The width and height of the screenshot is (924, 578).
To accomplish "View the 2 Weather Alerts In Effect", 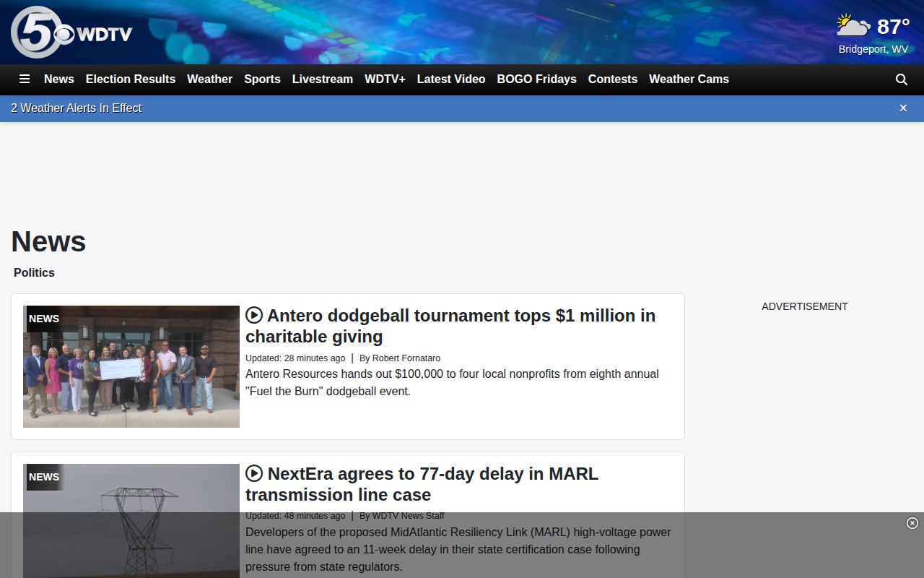I will [x=76, y=108].
